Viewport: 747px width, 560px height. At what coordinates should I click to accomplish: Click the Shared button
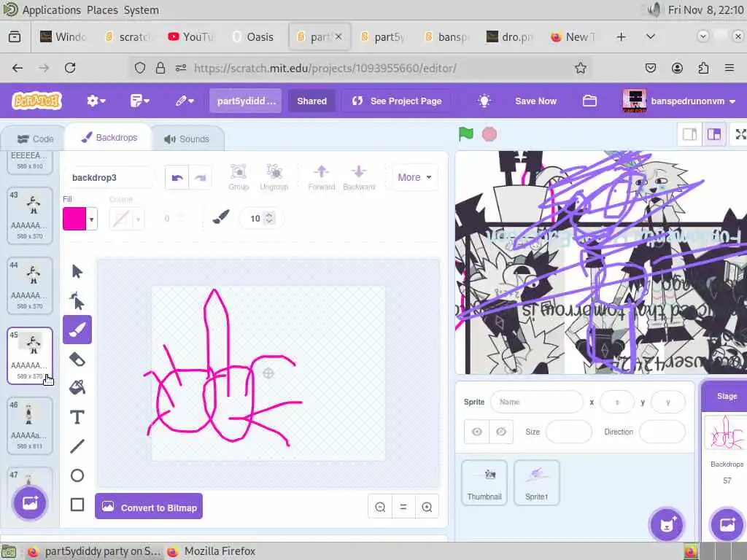click(x=312, y=101)
